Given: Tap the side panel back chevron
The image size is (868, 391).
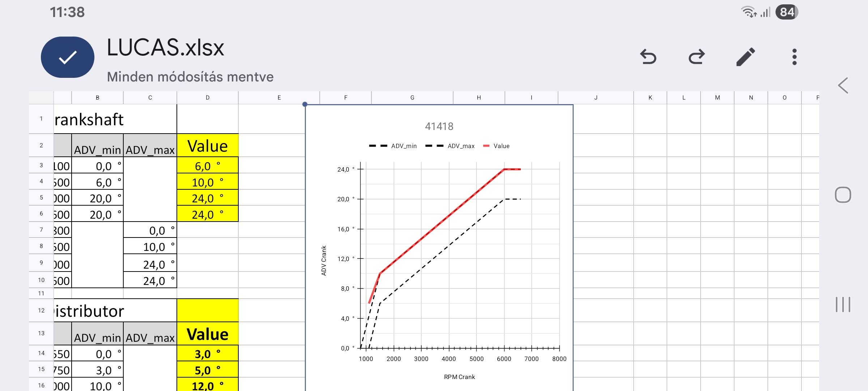Looking at the screenshot, I should (843, 86).
